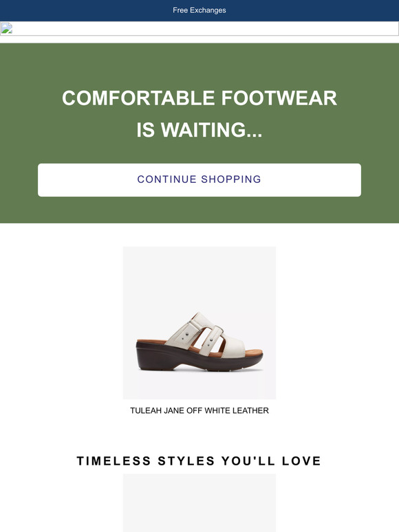Screen dimensions: 399x532
Task: Click the sandal's tan cushioned footbed
Action: [x=250, y=352]
